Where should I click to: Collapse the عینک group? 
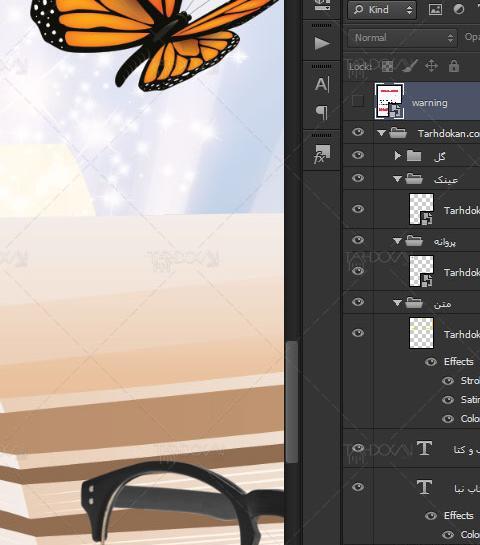point(397,179)
